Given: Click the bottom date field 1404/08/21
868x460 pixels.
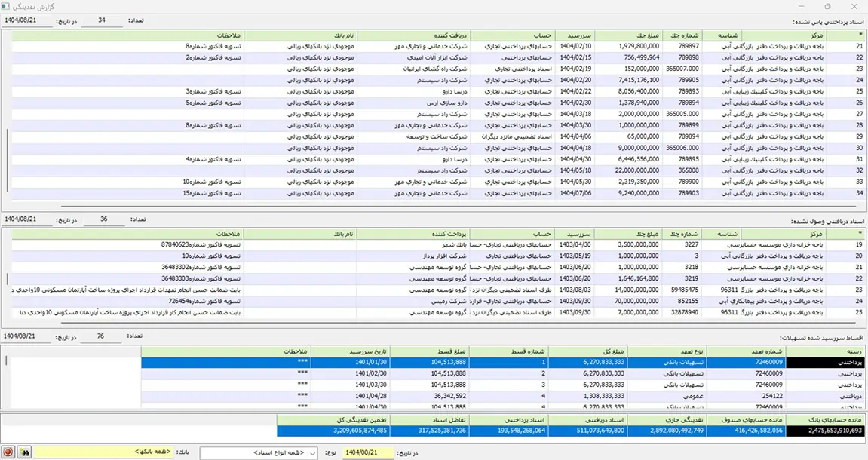Looking at the screenshot, I should [367, 452].
